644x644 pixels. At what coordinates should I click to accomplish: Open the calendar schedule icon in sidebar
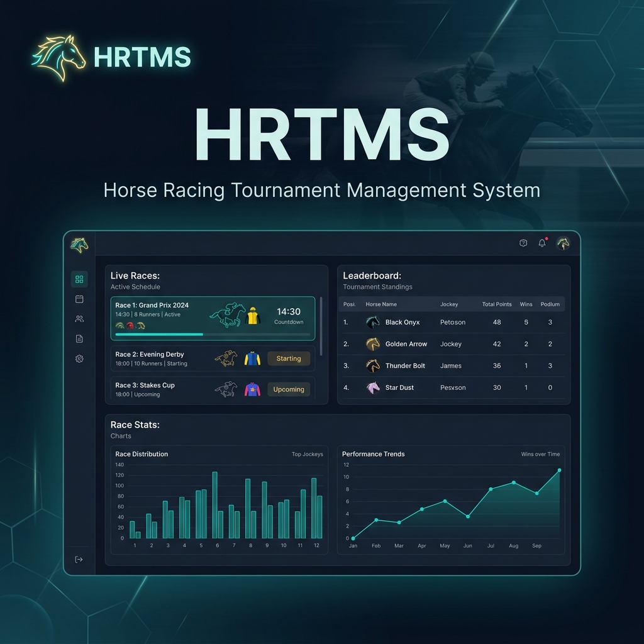79,299
